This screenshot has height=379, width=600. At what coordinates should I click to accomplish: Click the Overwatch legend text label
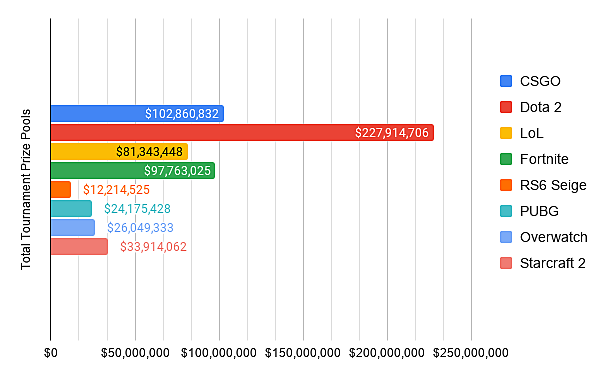[554, 237]
